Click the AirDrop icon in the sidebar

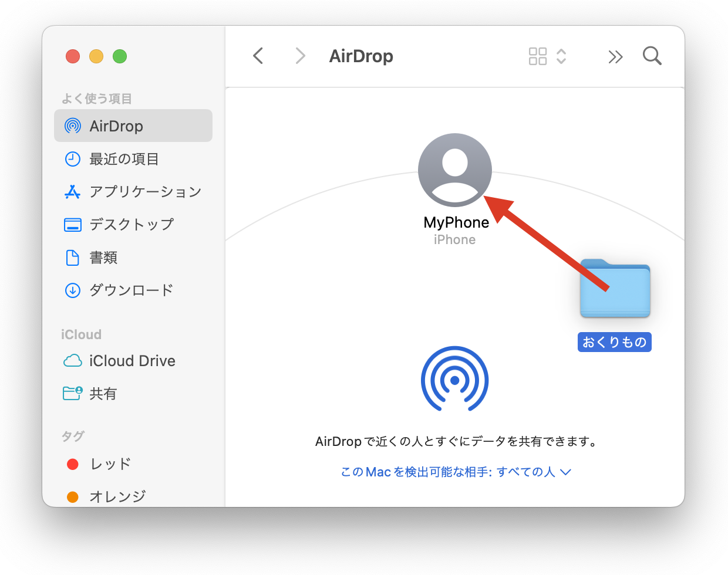pyautogui.click(x=73, y=126)
